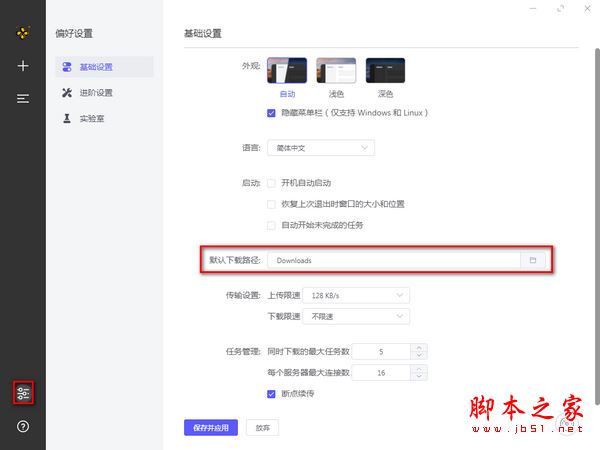Click the 浅色 label under appearance
Screen dimensions: 600x450
tap(336, 94)
